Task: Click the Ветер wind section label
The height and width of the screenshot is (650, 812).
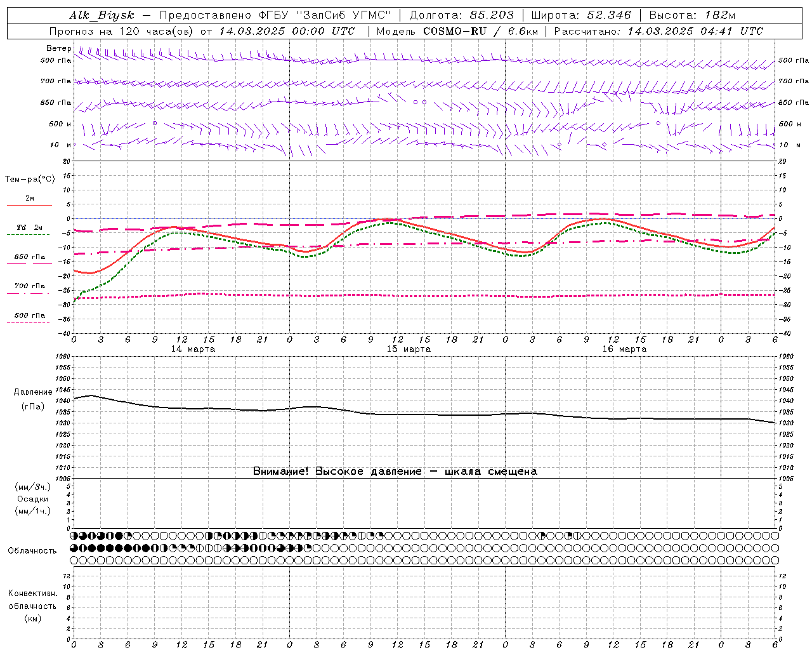Action: coord(59,48)
